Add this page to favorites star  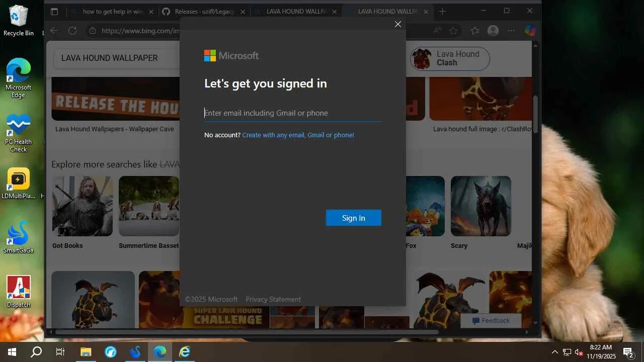pos(453,31)
